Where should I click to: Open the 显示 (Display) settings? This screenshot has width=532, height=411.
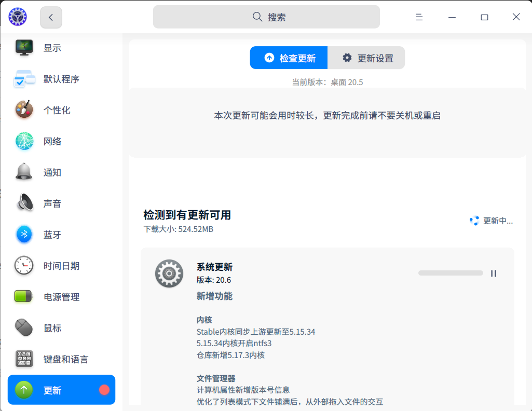(52, 48)
